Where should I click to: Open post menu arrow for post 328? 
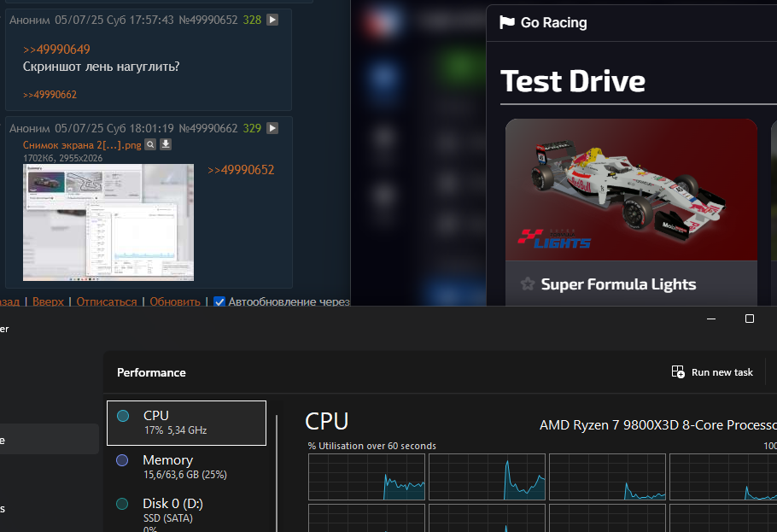pos(272,20)
